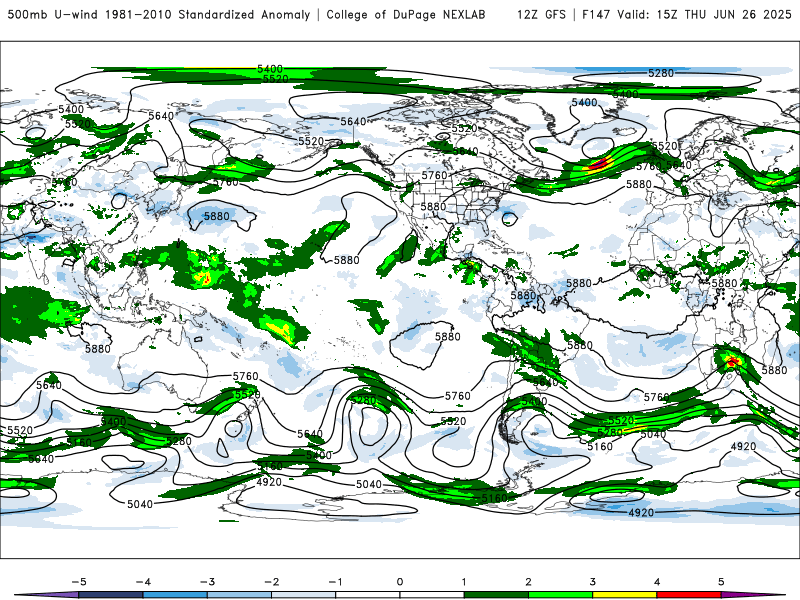
Task: Click the '500mb U-wind' title text
Action: [x=53, y=14]
